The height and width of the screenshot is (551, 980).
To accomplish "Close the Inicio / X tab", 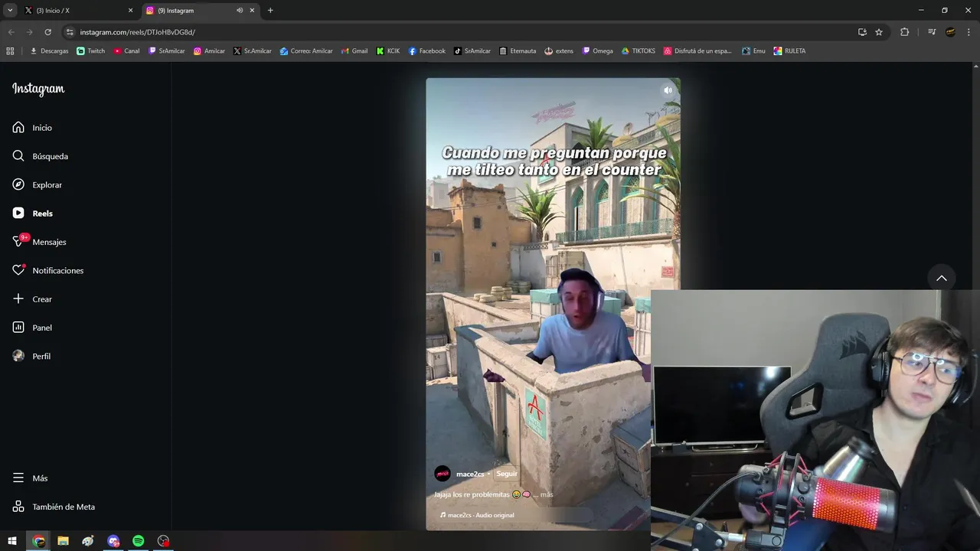I will pyautogui.click(x=130, y=11).
